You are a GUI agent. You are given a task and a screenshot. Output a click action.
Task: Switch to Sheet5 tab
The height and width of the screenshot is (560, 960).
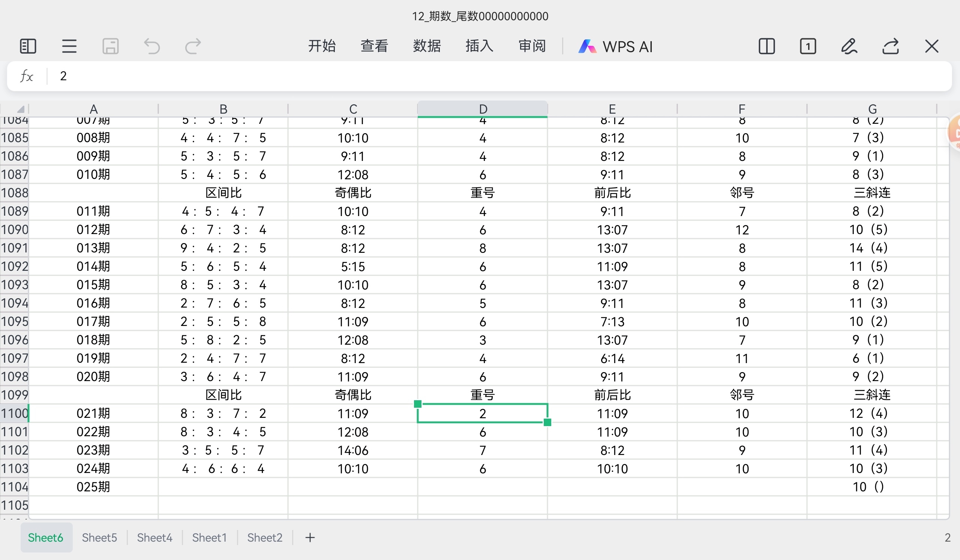99,537
